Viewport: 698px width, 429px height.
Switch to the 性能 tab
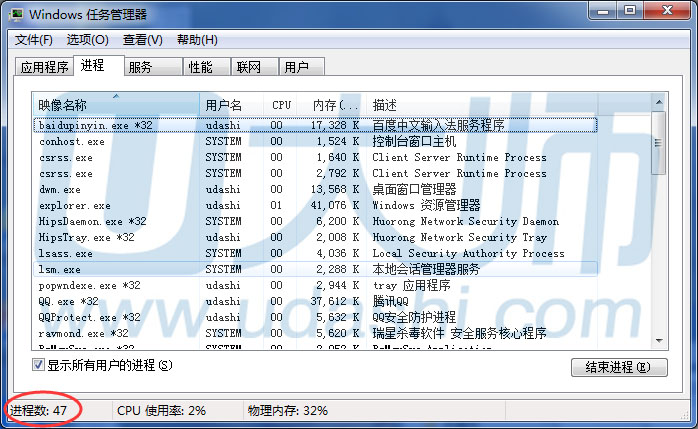pos(200,67)
